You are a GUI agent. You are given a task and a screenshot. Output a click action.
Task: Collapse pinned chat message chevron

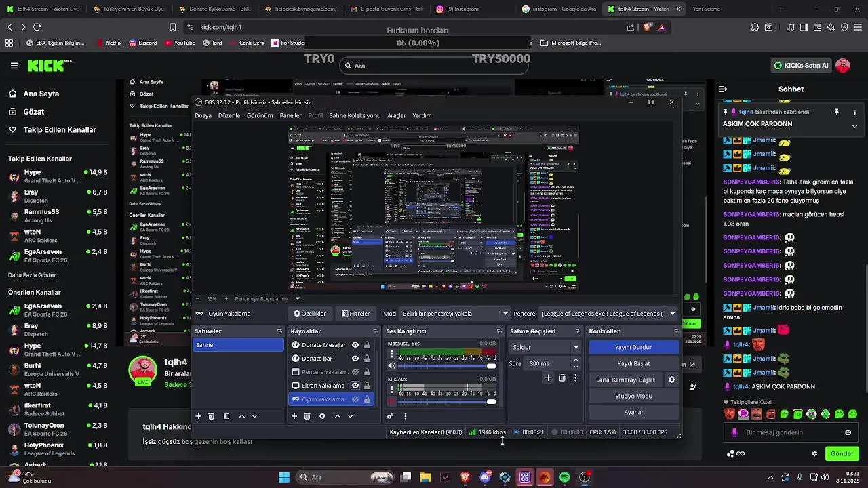pyautogui.click(x=854, y=126)
